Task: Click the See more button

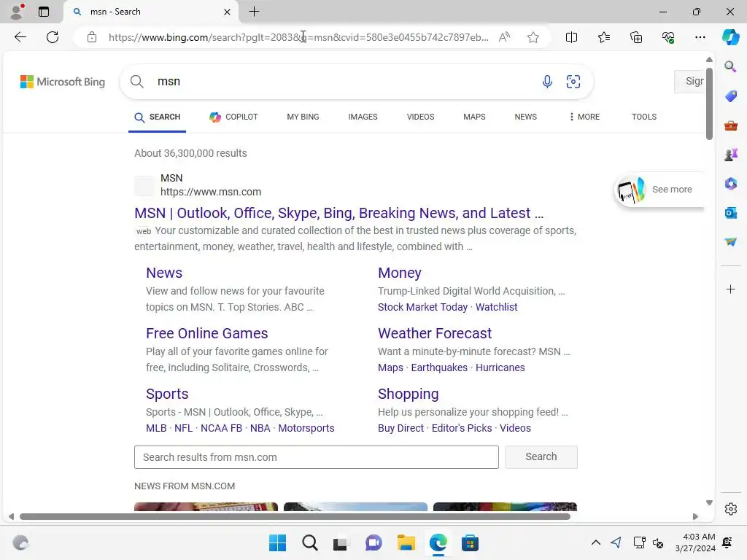Action: [x=659, y=190]
